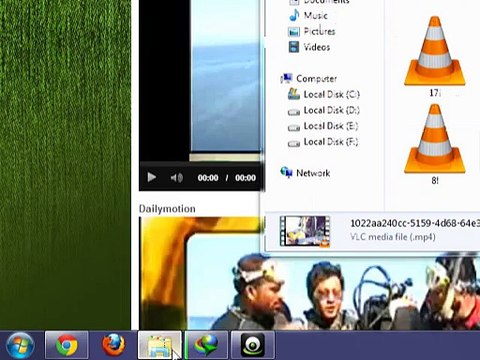Screen dimensions: 480x360
Task: Click the Pictures library icon
Action: 294,32
